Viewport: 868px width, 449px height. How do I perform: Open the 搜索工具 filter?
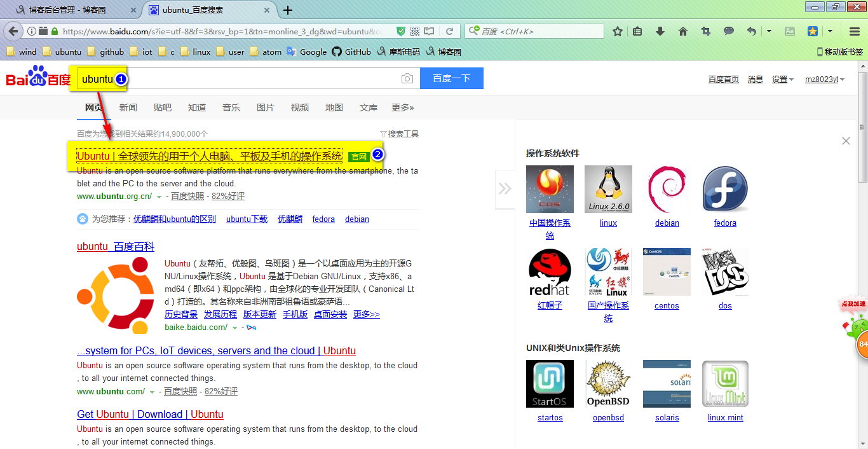tap(399, 134)
